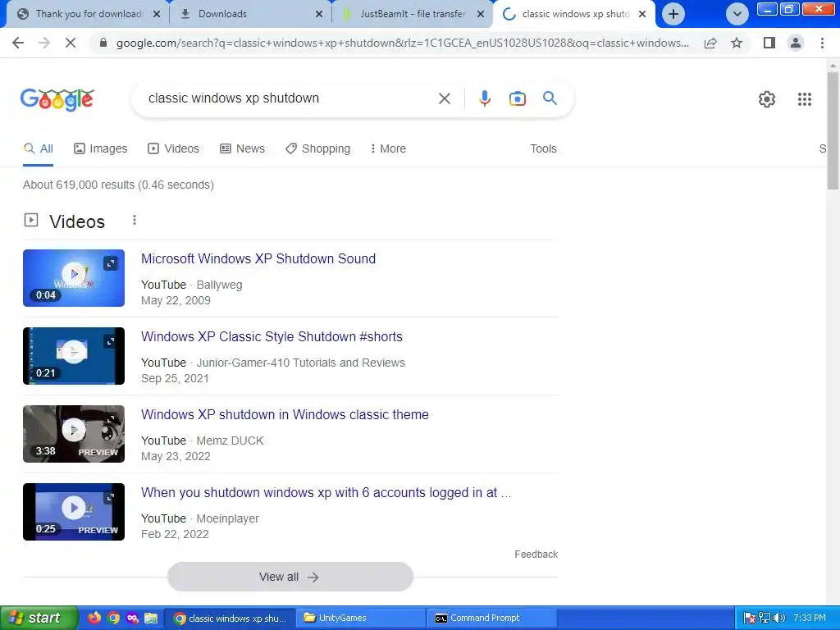Close the 'Thank you for downloading' tab
The height and width of the screenshot is (630, 840).
tap(157, 14)
